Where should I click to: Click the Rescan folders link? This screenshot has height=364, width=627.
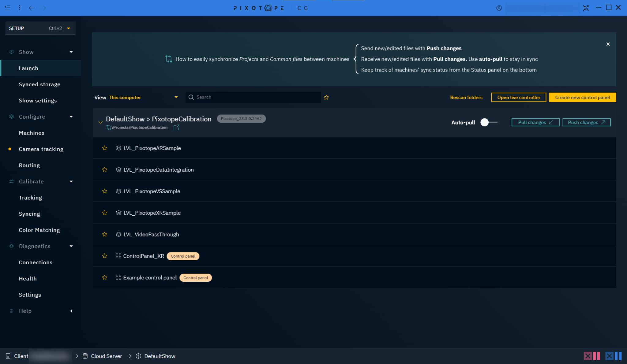466,97
